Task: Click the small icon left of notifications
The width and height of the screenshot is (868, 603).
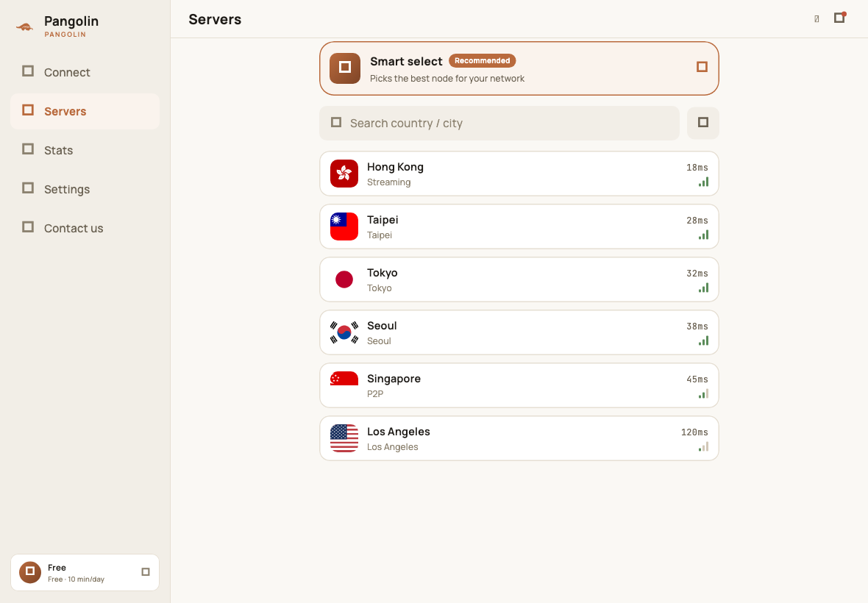Action: (x=817, y=19)
